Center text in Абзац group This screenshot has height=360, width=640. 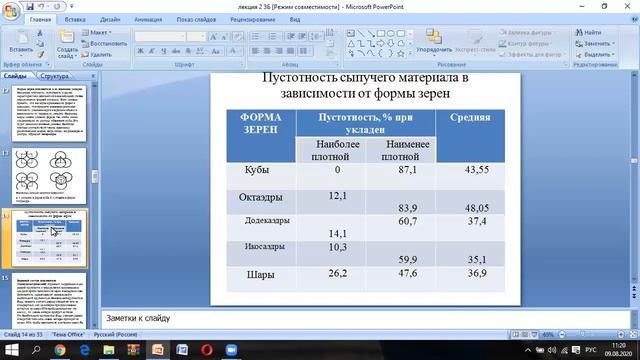pos(267,51)
